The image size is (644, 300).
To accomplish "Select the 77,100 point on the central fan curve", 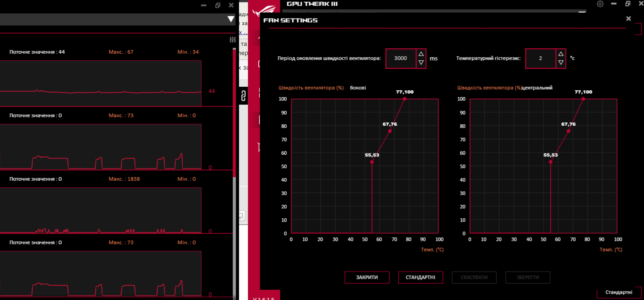I will click(x=583, y=99).
